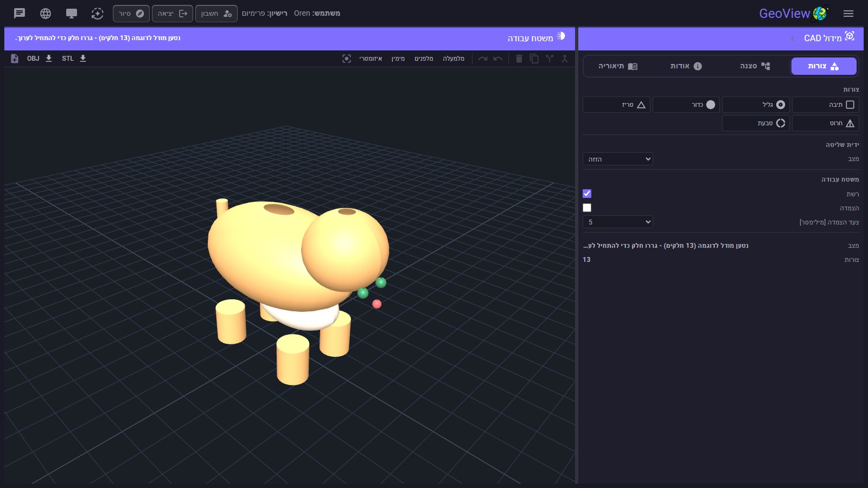Select the צורות shapes tab

click(x=824, y=66)
